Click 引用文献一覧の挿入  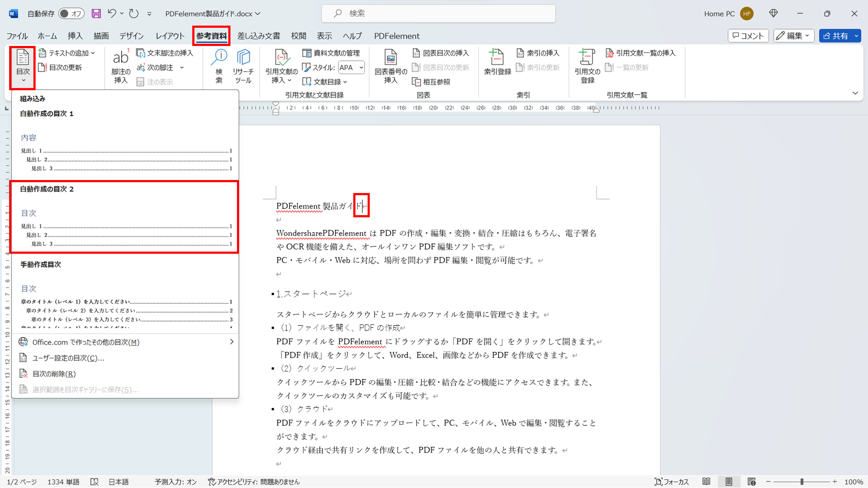click(x=640, y=53)
